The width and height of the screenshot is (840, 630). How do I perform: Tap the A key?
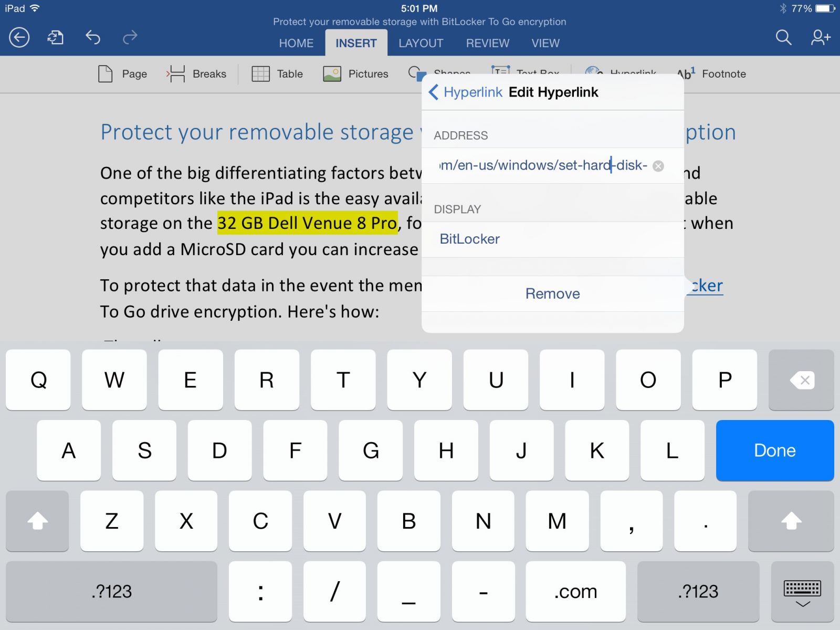click(x=69, y=450)
